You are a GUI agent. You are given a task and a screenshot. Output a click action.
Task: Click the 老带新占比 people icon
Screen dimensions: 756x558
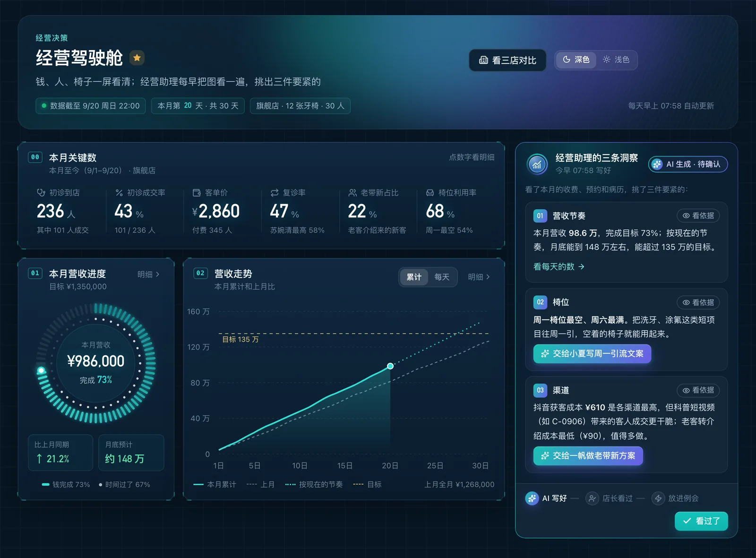[352, 193]
